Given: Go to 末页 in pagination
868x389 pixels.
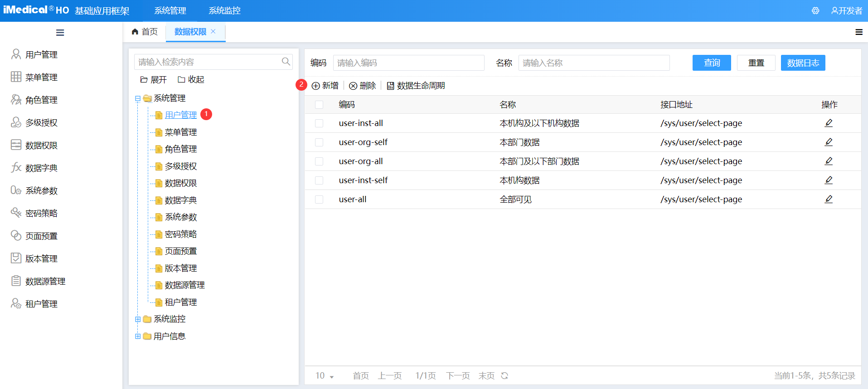Looking at the screenshot, I should tap(486, 376).
